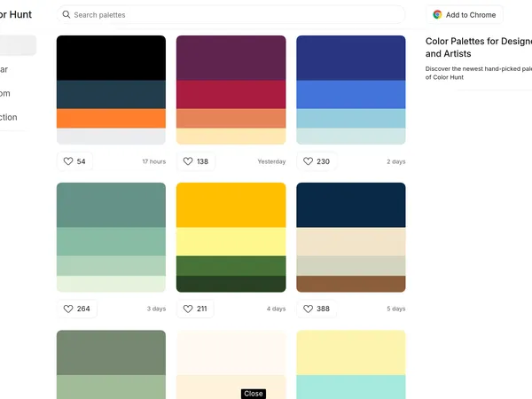
Task: Select the light gray swatch in 54-likes palette
Action: point(112,137)
